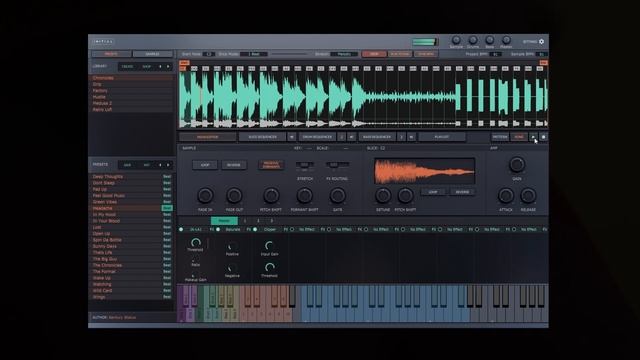Open the Samples browser tab
640x360 pixels.
(153, 54)
